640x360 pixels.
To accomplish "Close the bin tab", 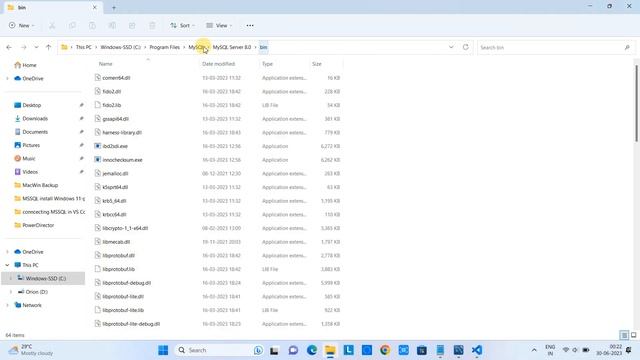I will click(95, 7).
